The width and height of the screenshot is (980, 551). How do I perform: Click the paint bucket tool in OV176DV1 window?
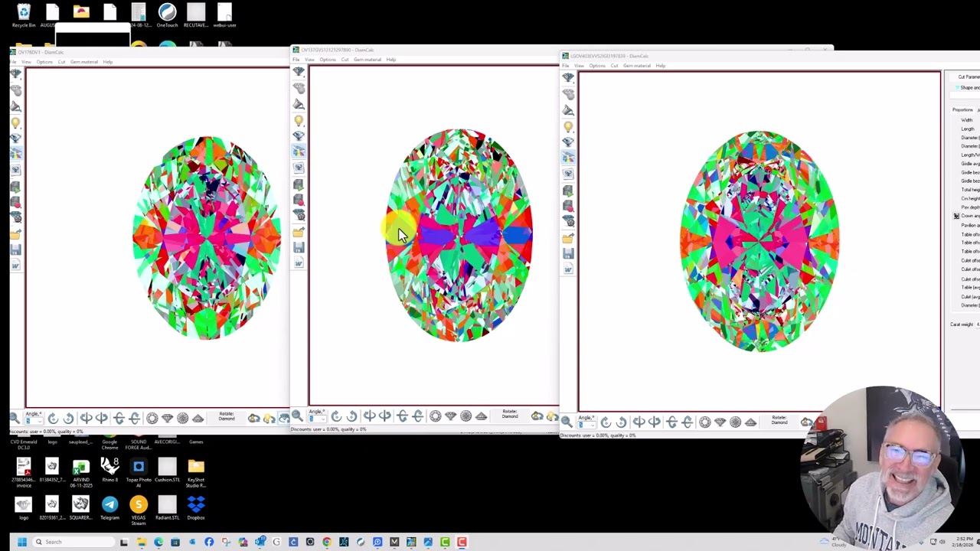[15, 106]
